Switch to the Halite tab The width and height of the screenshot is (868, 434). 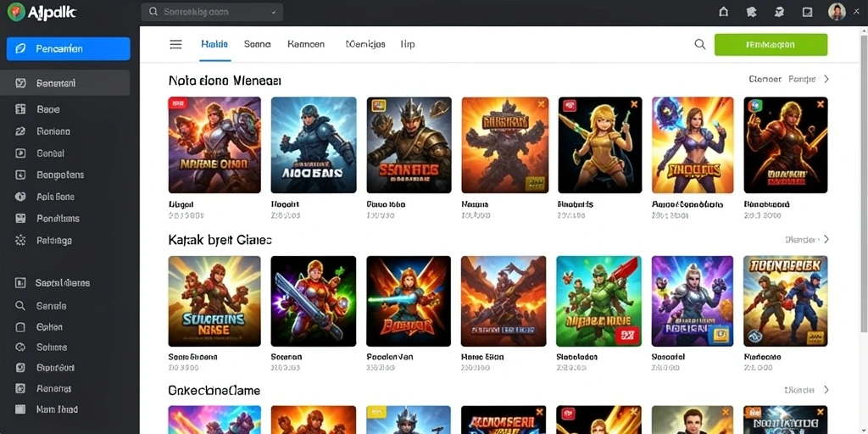(x=214, y=44)
